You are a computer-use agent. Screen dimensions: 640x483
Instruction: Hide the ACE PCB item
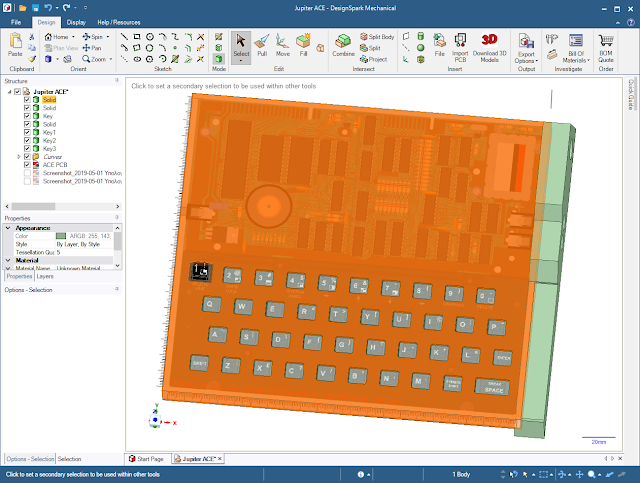tap(27, 165)
